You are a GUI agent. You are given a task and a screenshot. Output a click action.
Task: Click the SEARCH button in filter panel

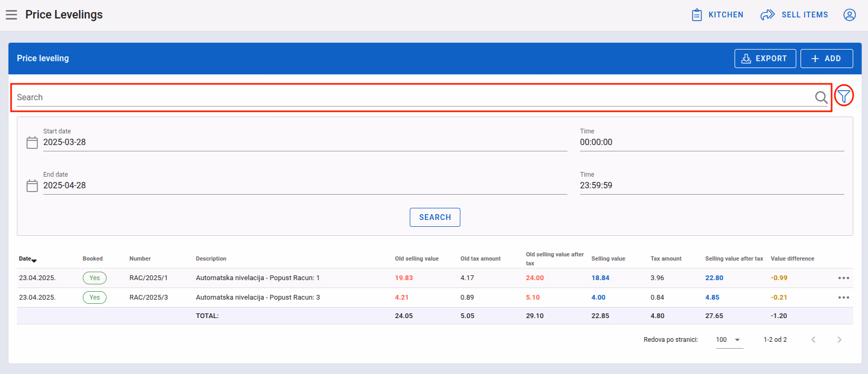(435, 217)
